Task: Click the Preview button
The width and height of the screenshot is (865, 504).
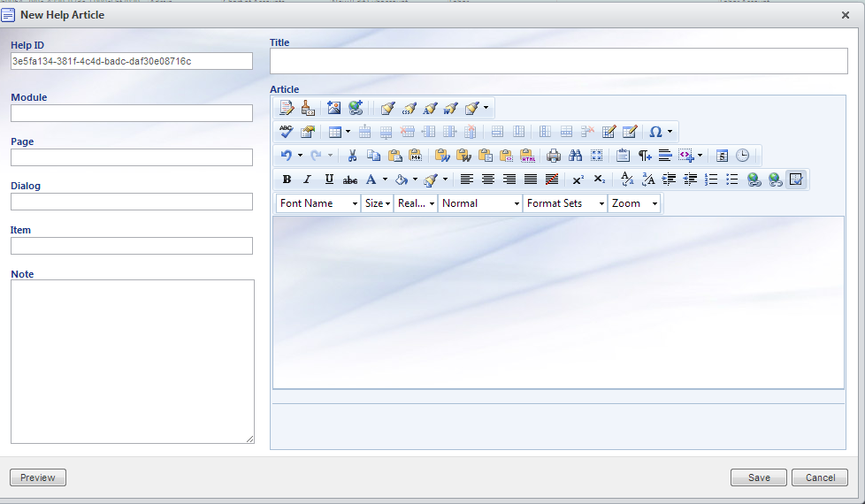Action: (x=38, y=477)
